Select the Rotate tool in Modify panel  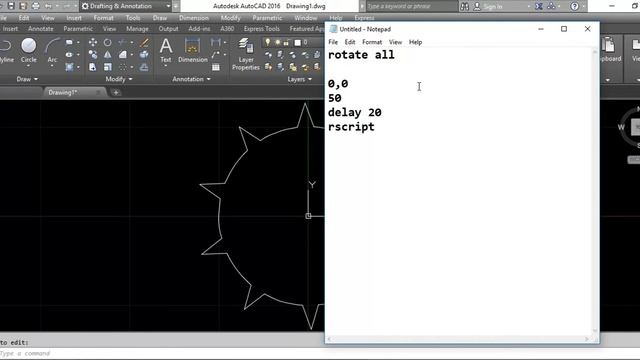(107, 42)
